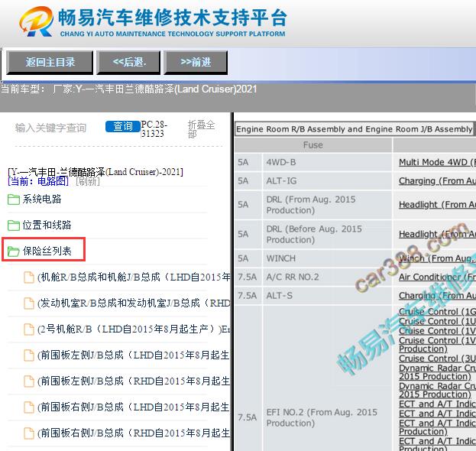476x451 pixels.
Task: Open Headlight link in DRL From Aug. row
Action: pos(437,205)
